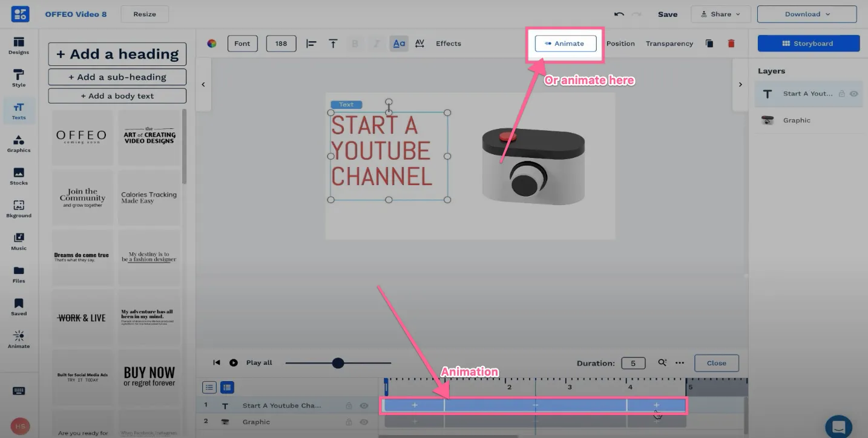Click the Animate button
The width and height of the screenshot is (868, 438).
(565, 44)
